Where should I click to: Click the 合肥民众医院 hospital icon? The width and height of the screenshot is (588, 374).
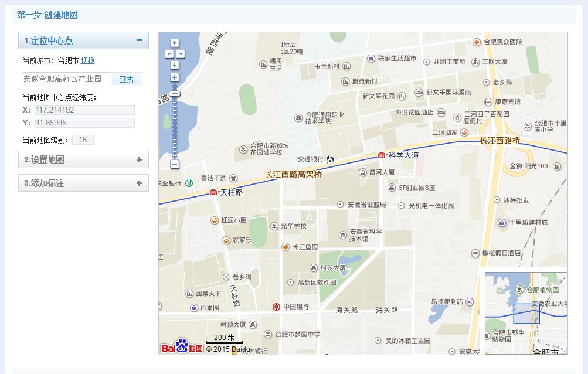[477, 42]
